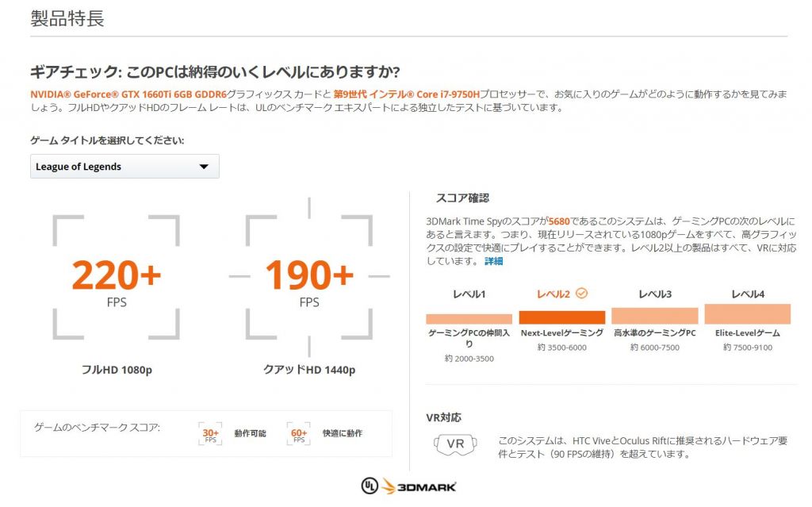Click the tall orange レベル4 bar
The width and height of the screenshot is (812, 507).
pyautogui.click(x=748, y=314)
